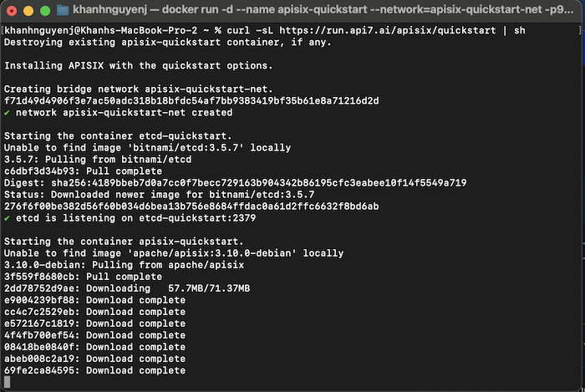585x392 pixels.
Task: Click the network hash f71d49d4906f line
Action: (x=191, y=100)
